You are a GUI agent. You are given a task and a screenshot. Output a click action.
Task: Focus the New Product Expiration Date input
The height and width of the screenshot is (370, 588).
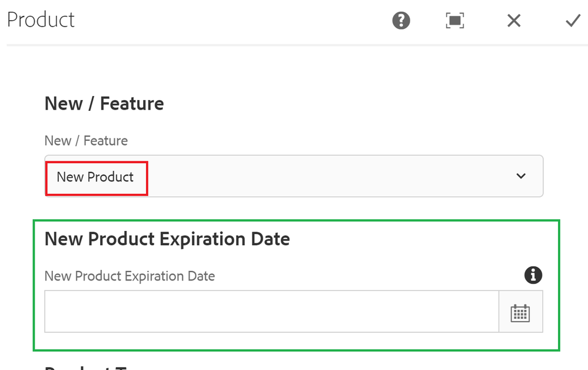coord(271,312)
